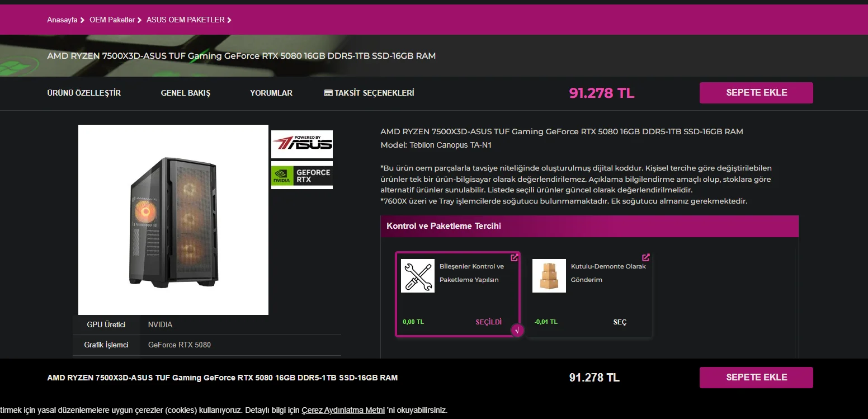Switch to ÜRÜNÜ ÖZELLEŞTİR tab
The height and width of the screenshot is (419, 868).
click(84, 93)
